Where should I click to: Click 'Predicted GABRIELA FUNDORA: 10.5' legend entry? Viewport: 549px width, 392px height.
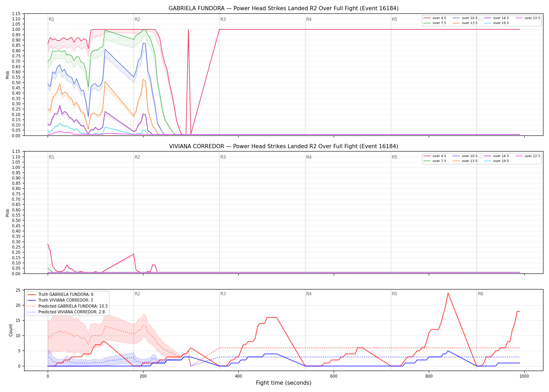pos(67,306)
